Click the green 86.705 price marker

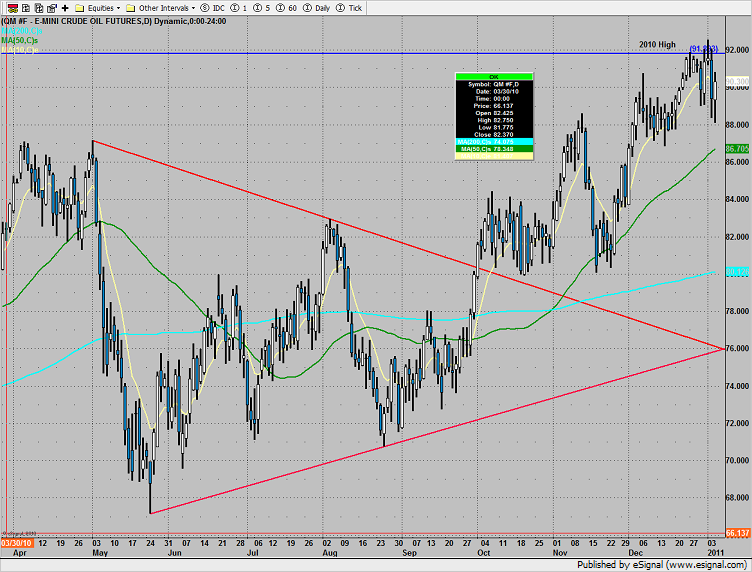pos(737,149)
